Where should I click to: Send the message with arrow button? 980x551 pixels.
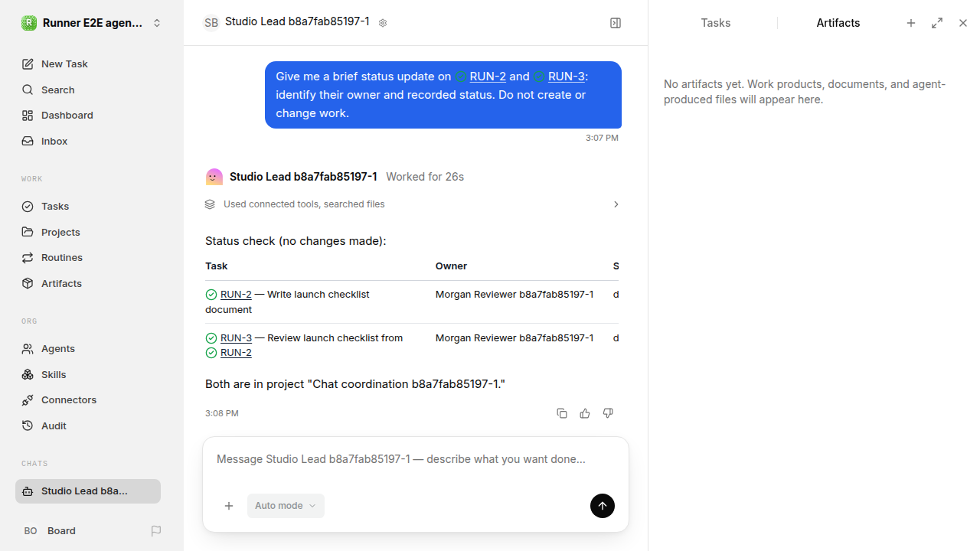[603, 506]
